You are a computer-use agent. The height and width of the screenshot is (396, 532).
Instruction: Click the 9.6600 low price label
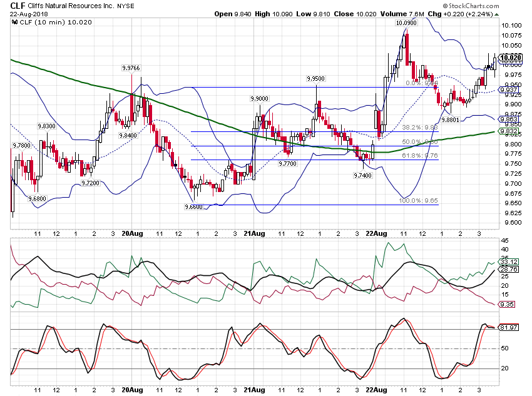click(x=194, y=207)
